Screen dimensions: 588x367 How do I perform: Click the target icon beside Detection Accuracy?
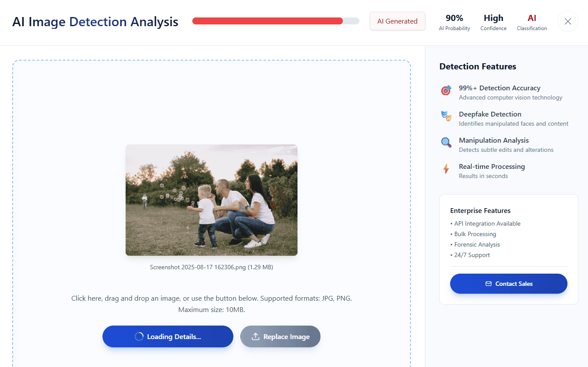click(446, 90)
